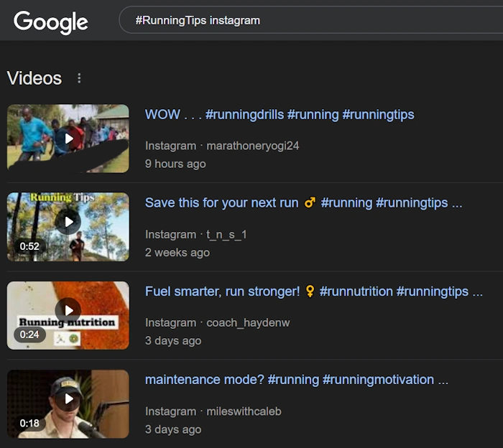Image resolution: width=503 pixels, height=448 pixels.
Task: Play the 0:52 Running Tips video
Action: coord(68,227)
